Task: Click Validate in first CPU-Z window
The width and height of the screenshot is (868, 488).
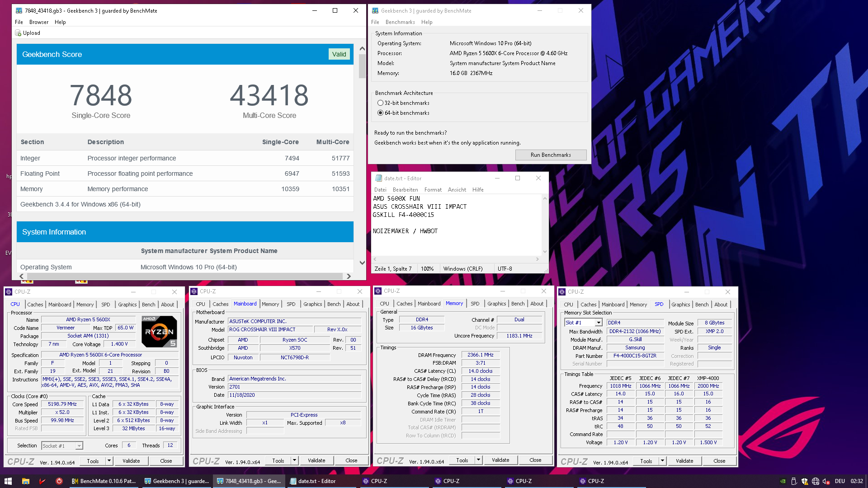Action: pos(131,461)
